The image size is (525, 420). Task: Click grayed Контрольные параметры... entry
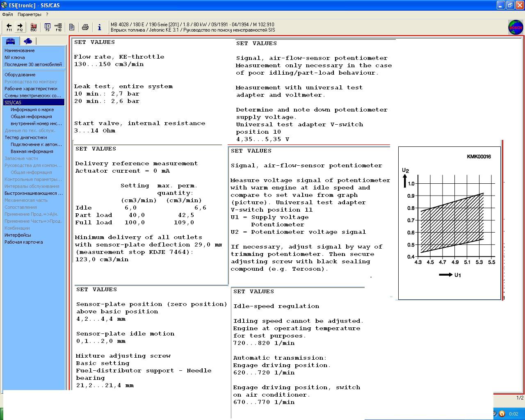coord(33,179)
